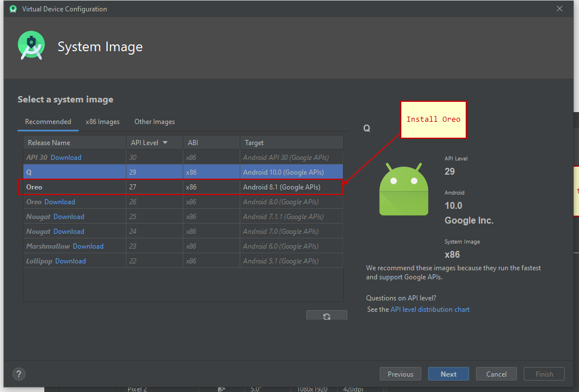Click Pixel 2 entry in background window

tap(137, 389)
